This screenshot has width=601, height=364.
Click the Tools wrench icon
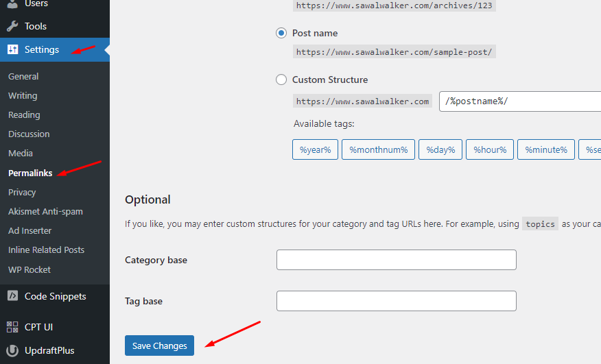(x=12, y=26)
